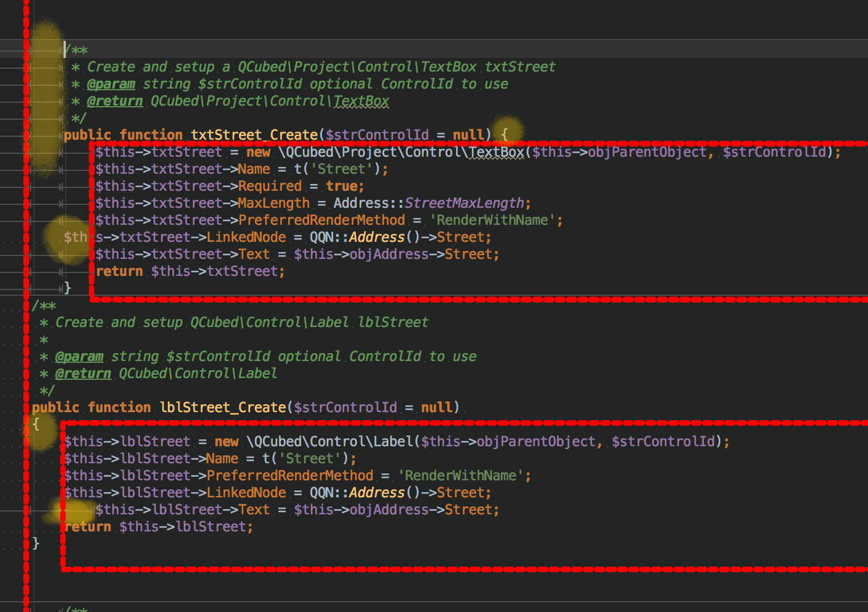Click the function name "lblStreet_Create"

pyautogui.click(x=223, y=408)
